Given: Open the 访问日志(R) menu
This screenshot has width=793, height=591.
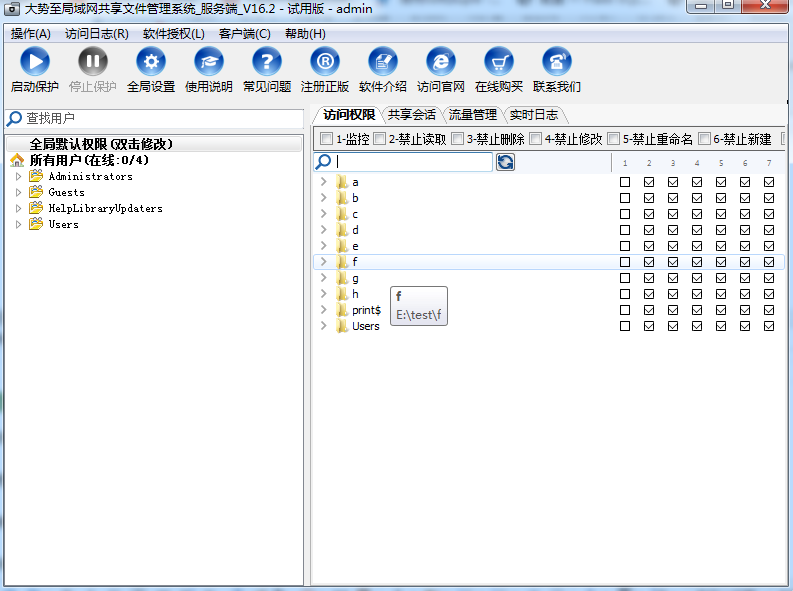Looking at the screenshot, I should tap(97, 33).
